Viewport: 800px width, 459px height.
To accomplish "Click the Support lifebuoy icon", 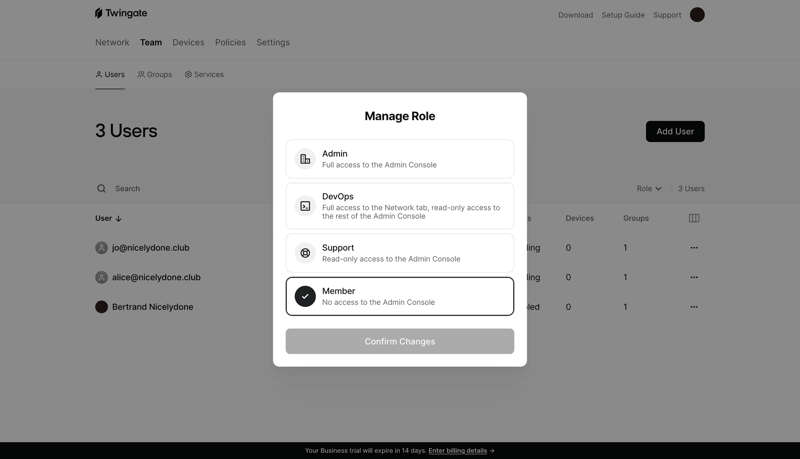I will pos(305,253).
